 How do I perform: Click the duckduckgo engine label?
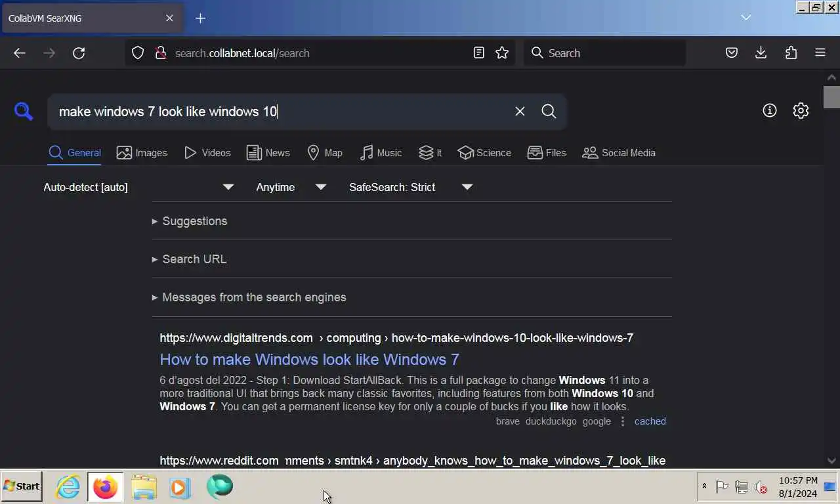(551, 421)
